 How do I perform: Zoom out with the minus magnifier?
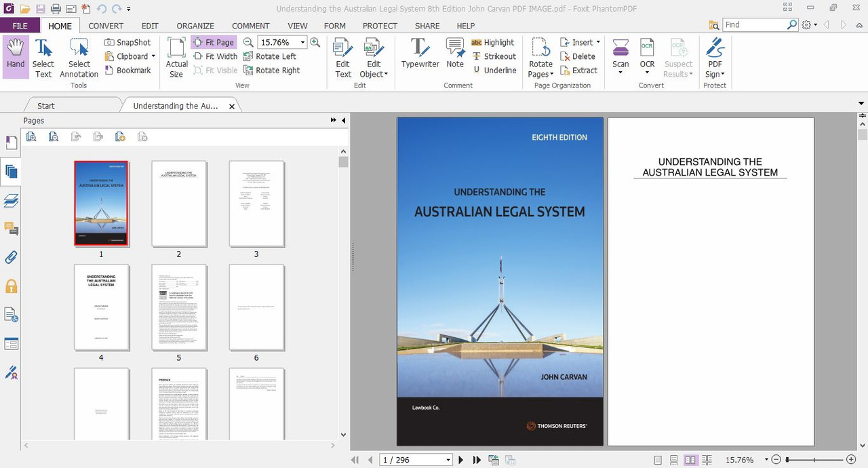pyautogui.click(x=249, y=42)
